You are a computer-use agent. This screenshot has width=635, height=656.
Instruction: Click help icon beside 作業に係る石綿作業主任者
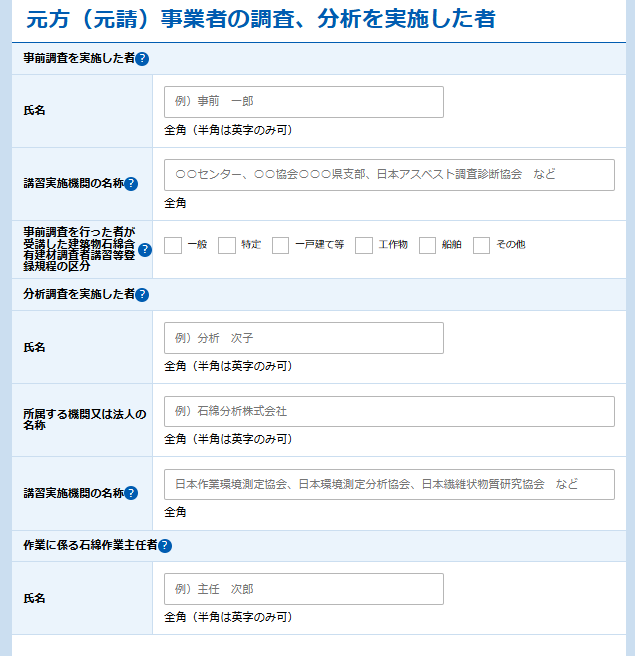[x=165, y=546]
